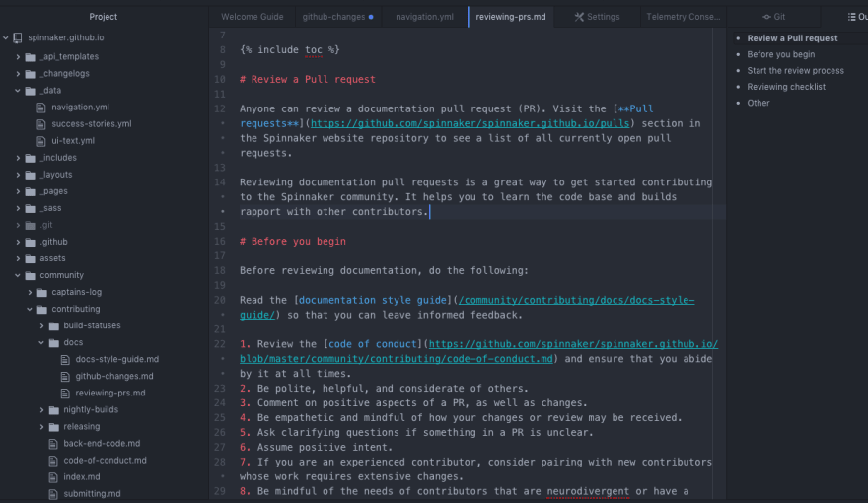Expand the _includes folder chevron
This screenshot has height=503, width=868.
tap(18, 158)
